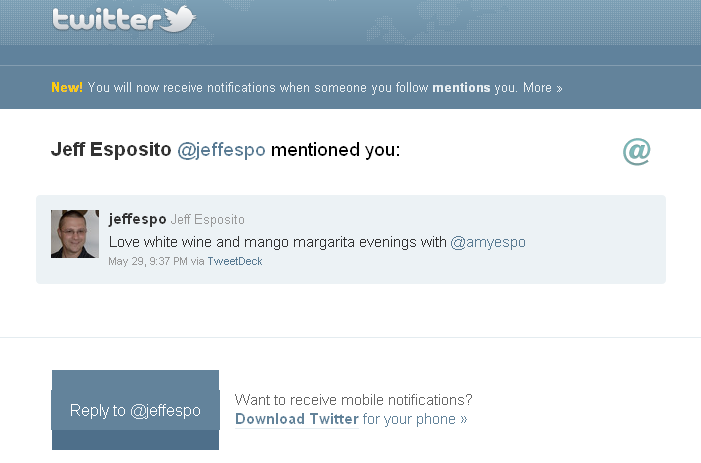The width and height of the screenshot is (701, 463).
Task: Click the yellow New! label in banner
Action: 67,87
